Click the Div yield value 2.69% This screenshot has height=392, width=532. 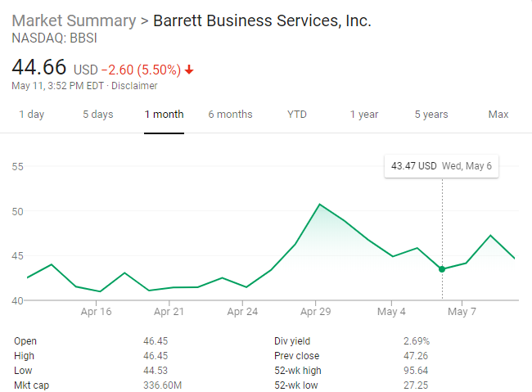[x=417, y=341]
